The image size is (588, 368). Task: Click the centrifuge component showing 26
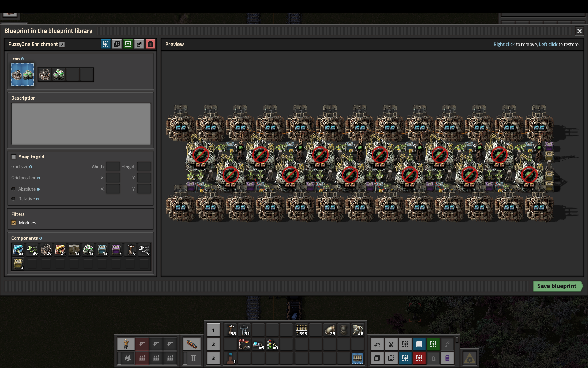point(46,250)
